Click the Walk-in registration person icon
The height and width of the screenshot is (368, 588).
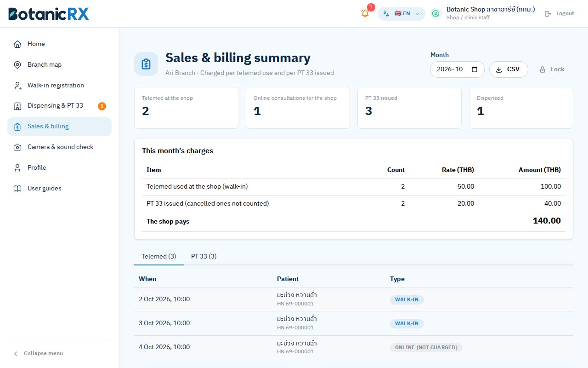tap(17, 86)
